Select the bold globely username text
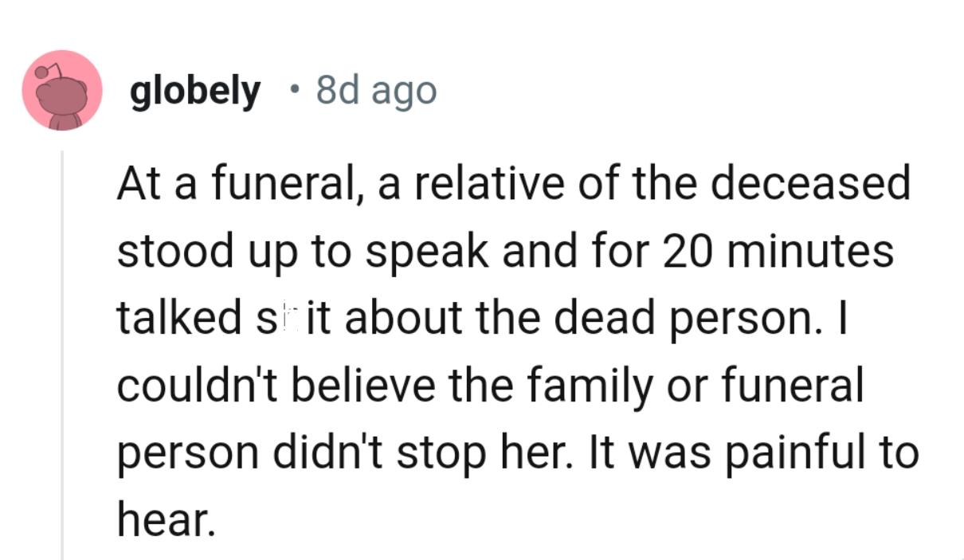The image size is (964, 560). [x=196, y=90]
